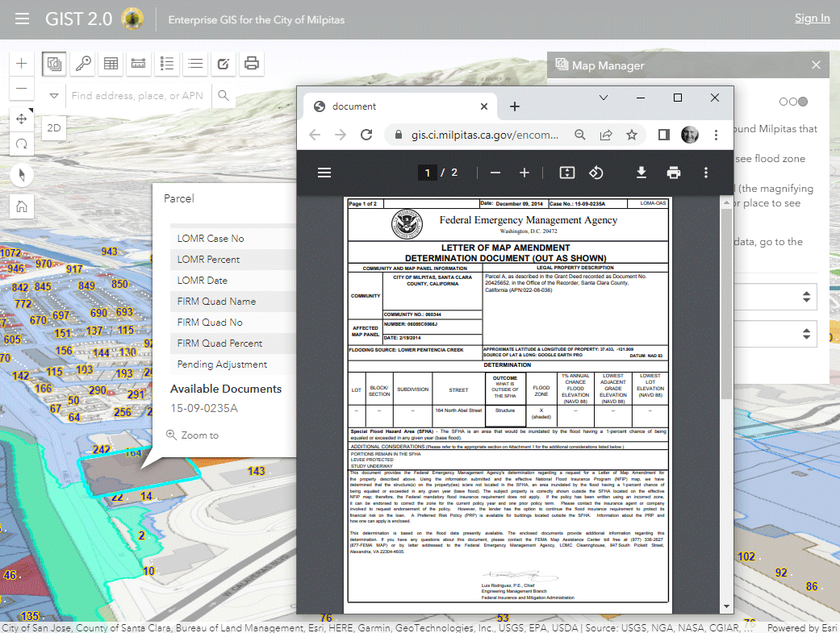The width and height of the screenshot is (840, 633).
Task: Rotate the PDF counterclockwise
Action: pyautogui.click(x=596, y=173)
